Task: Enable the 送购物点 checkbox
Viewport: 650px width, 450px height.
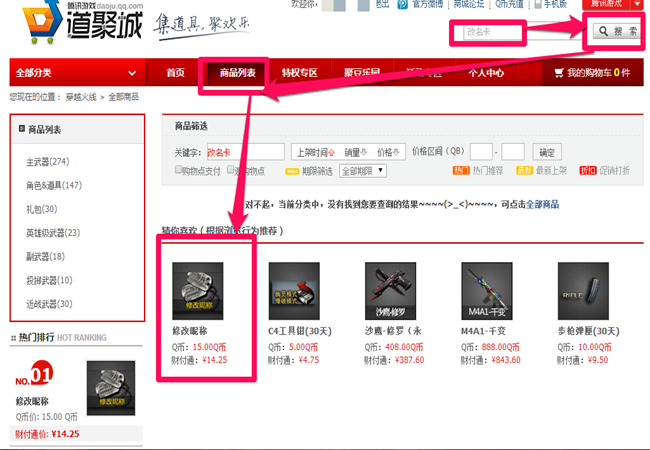Action: coord(230,169)
